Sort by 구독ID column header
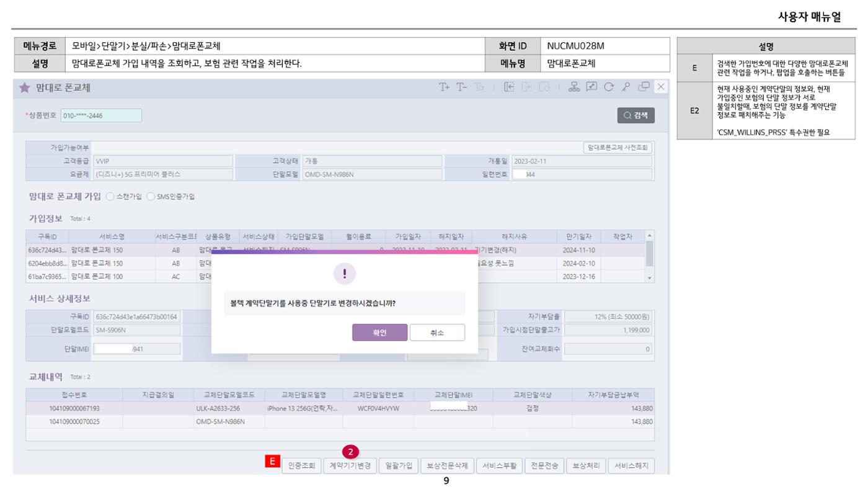868x489 pixels. coord(47,236)
